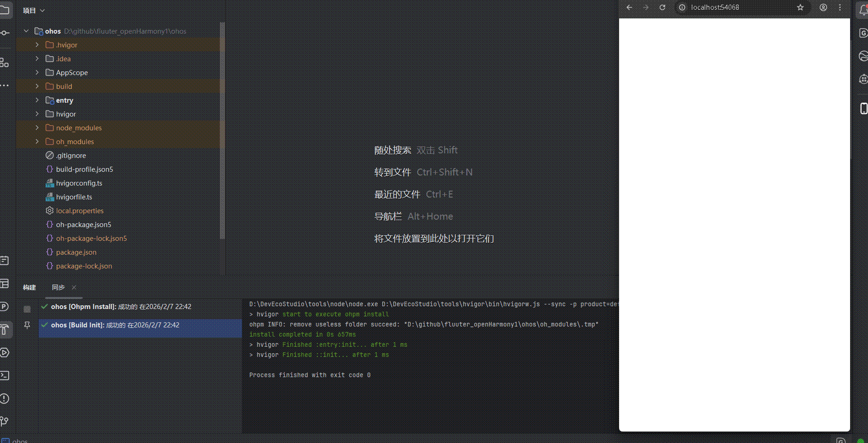Viewport: 868px width, 443px height.
Task: Bookmark localhost page with star icon
Action: pos(800,7)
